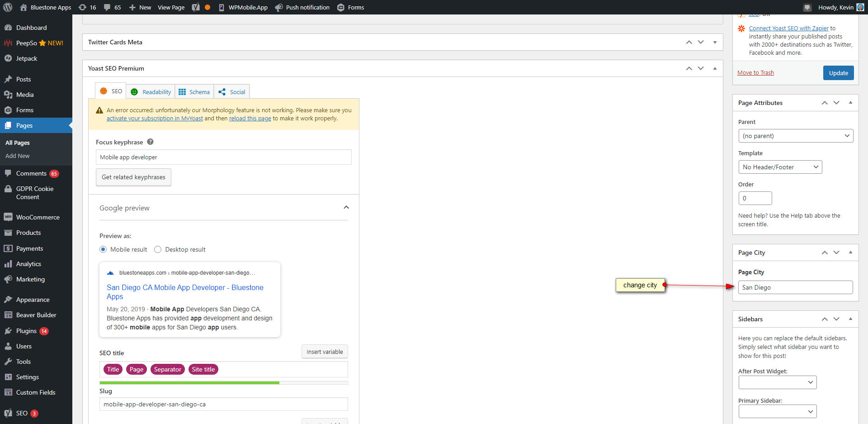
Task: Open Custom Fields in the sidebar
Action: 36,392
